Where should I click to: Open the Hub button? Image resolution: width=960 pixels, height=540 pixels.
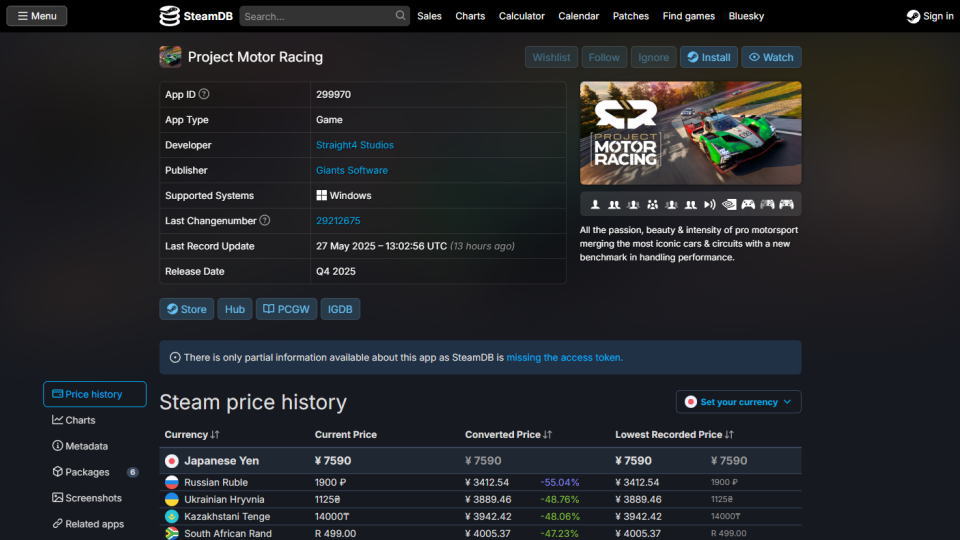(x=234, y=309)
